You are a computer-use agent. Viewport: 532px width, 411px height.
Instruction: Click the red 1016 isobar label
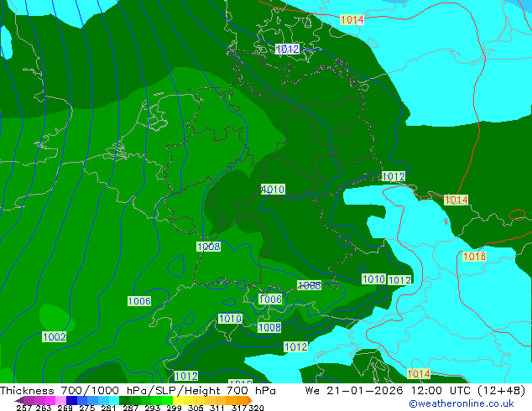474,257
